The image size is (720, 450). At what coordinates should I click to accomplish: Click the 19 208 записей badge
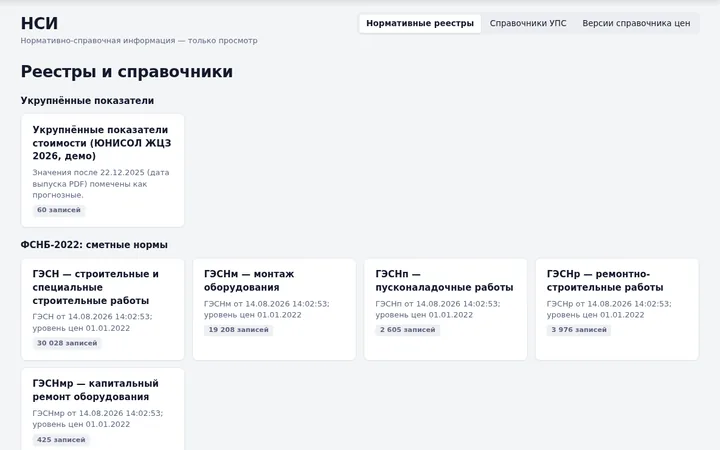238,330
